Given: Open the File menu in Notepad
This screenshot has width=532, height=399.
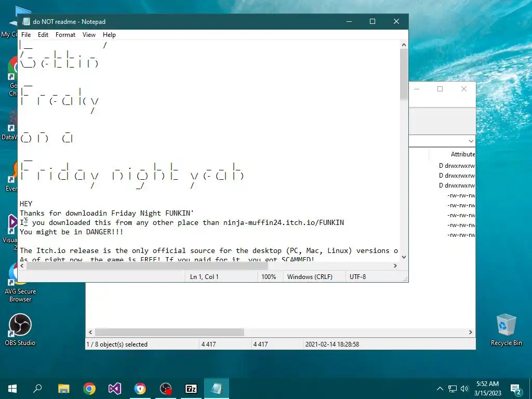Looking at the screenshot, I should pos(26,35).
